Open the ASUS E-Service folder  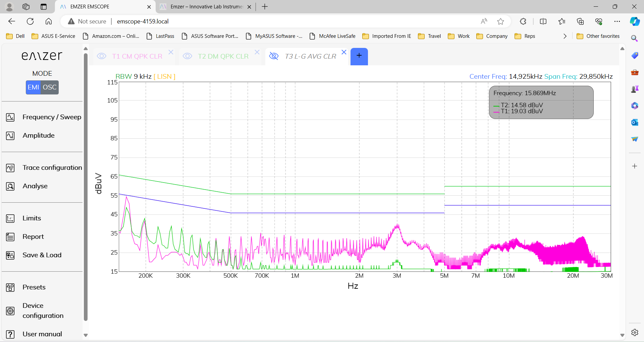(53, 36)
